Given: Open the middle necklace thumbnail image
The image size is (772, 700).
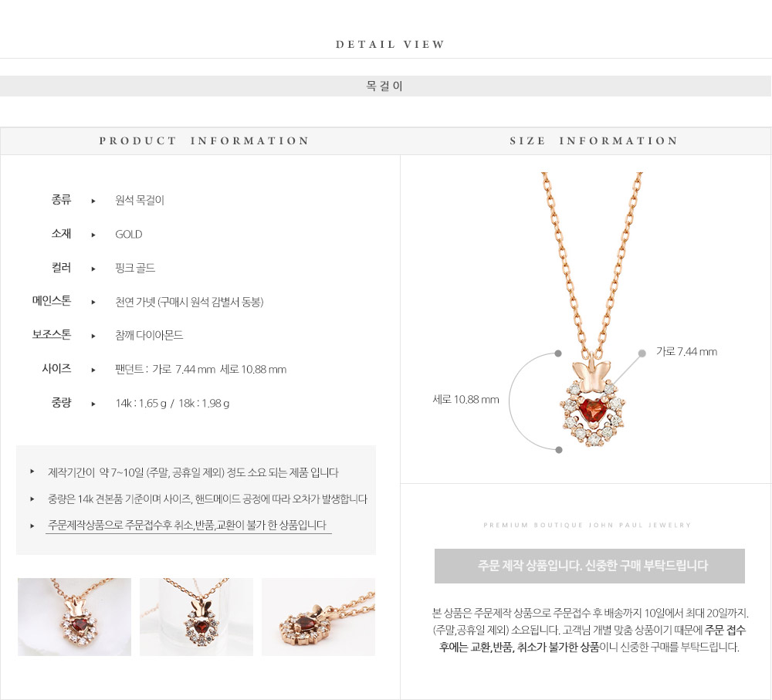Looking at the screenshot, I should point(196,617).
